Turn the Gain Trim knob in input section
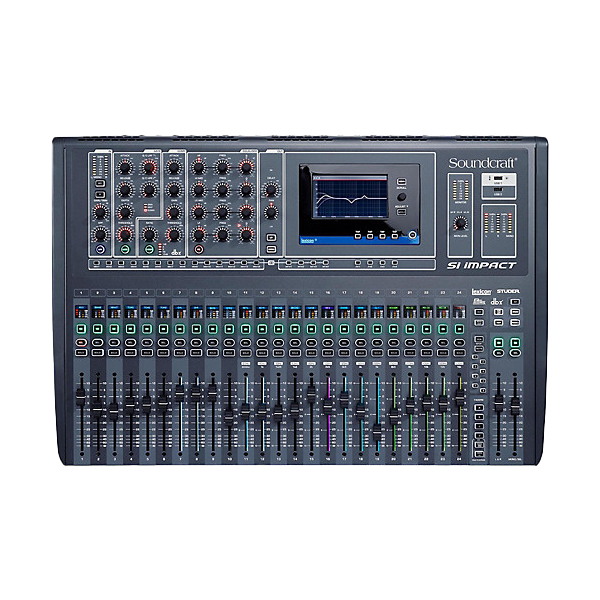The width and height of the screenshot is (600, 600). tap(100, 212)
